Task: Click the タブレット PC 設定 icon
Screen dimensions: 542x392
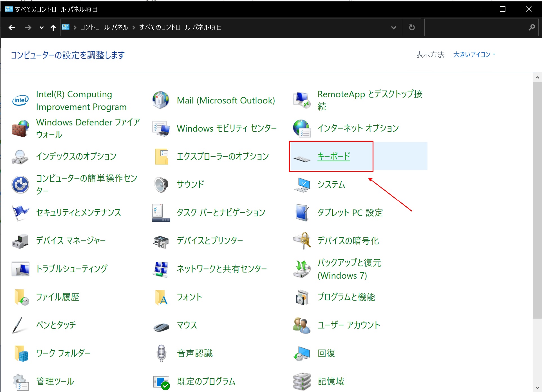Action: (x=302, y=213)
